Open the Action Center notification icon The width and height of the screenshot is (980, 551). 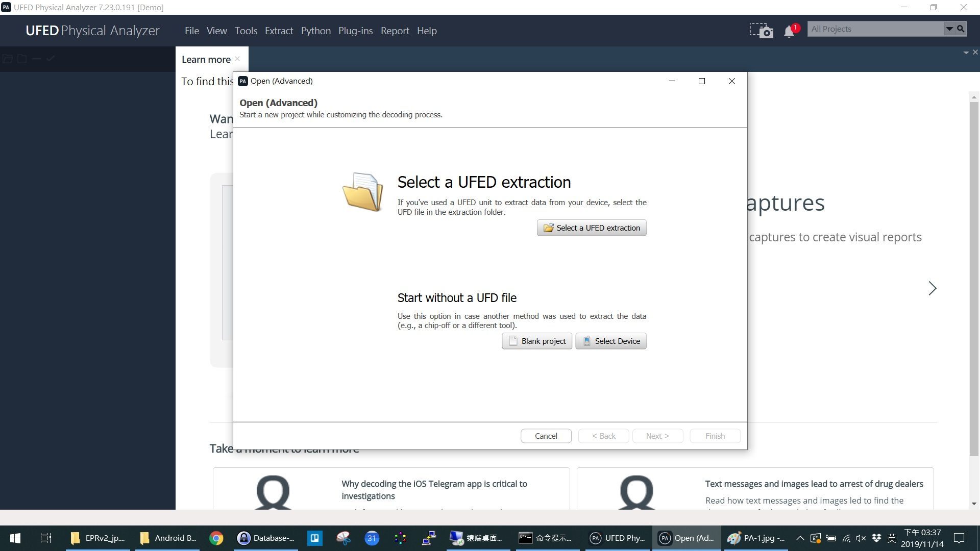point(959,538)
